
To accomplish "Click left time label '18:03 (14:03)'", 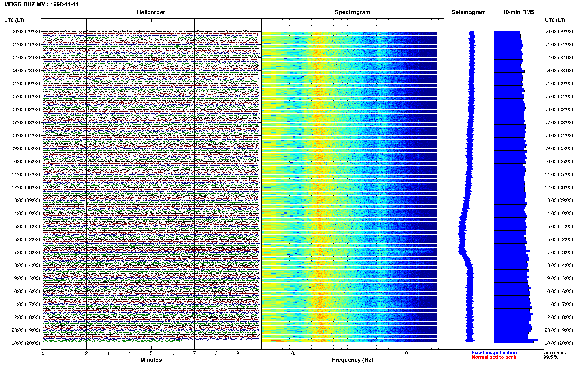I will pos(26,265).
